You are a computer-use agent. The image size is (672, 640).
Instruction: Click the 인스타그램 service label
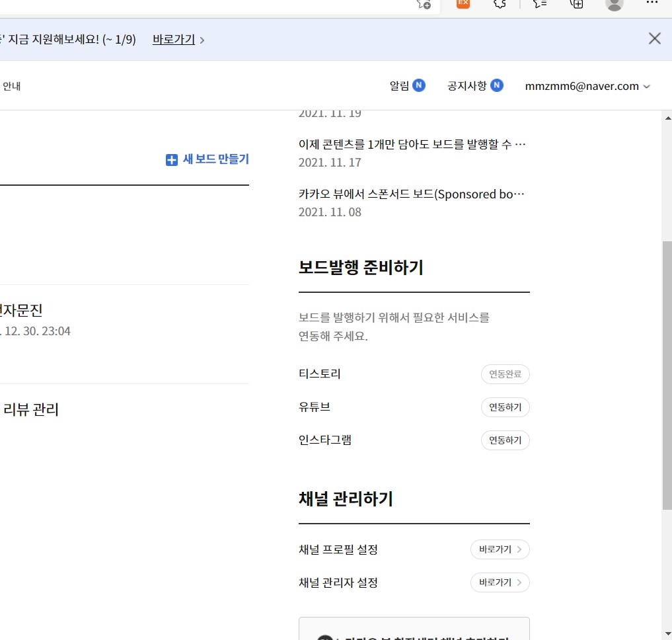(325, 440)
